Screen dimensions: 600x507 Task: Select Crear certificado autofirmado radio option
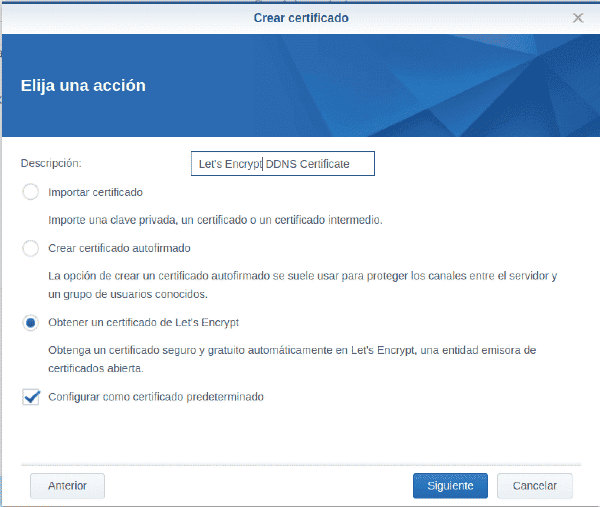(31, 248)
